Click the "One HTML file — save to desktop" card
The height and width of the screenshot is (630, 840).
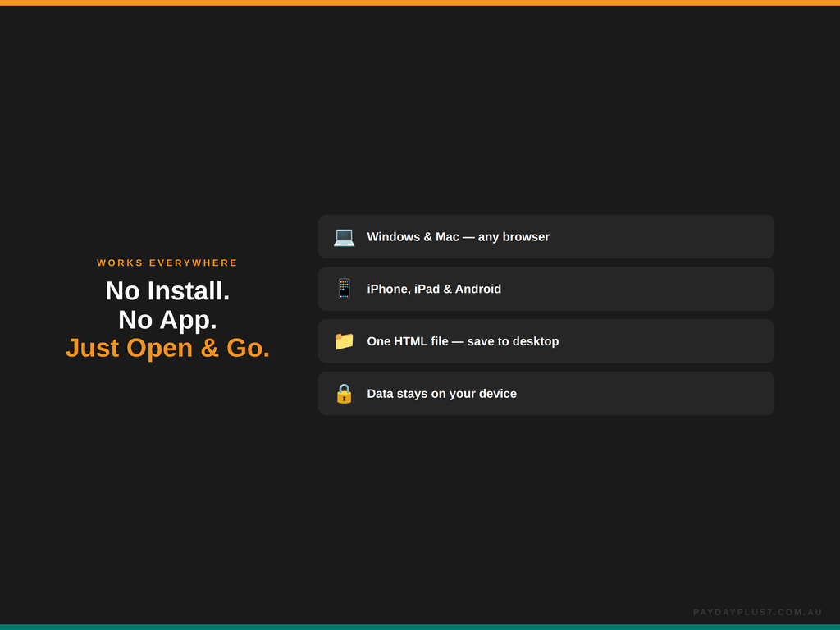546,340
